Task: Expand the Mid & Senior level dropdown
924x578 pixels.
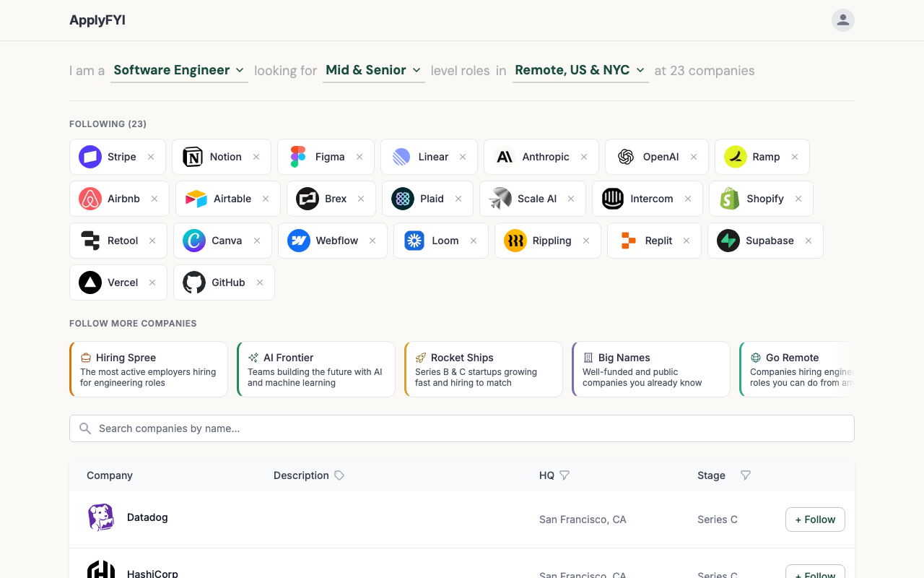Action: (373, 70)
